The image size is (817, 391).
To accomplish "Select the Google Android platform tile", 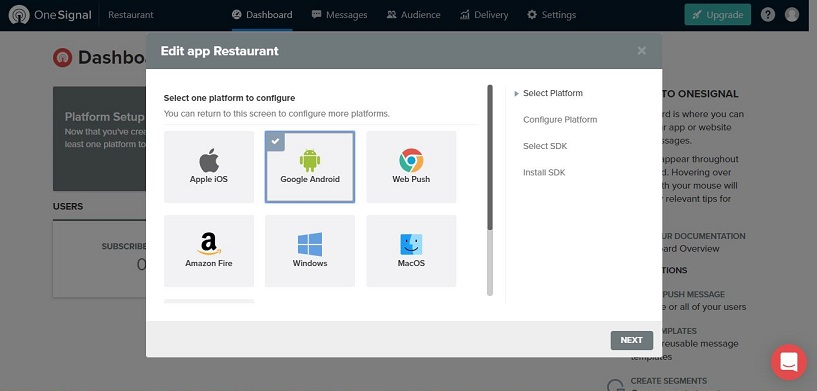I will [x=310, y=167].
